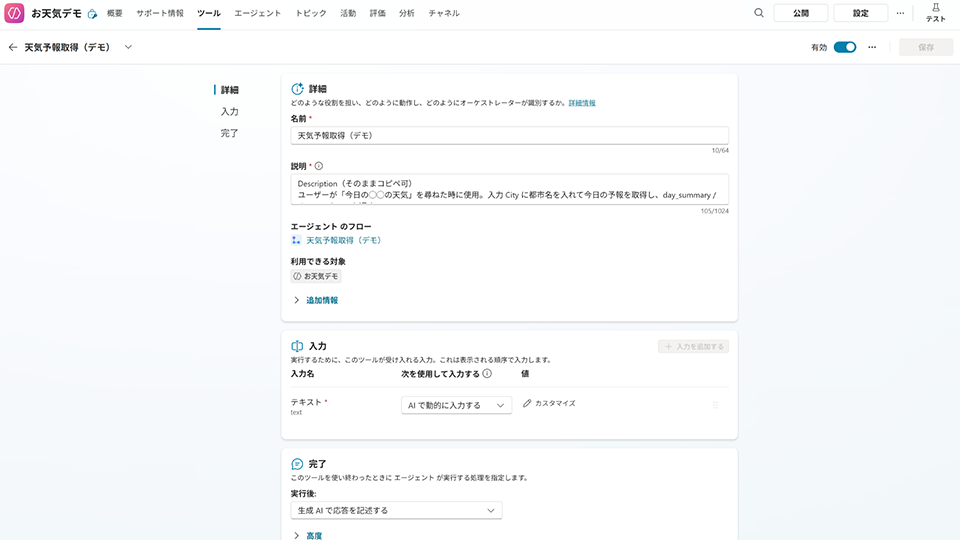Jump to 入力 in side navigation
This screenshot has width=960, height=540.
tap(230, 111)
